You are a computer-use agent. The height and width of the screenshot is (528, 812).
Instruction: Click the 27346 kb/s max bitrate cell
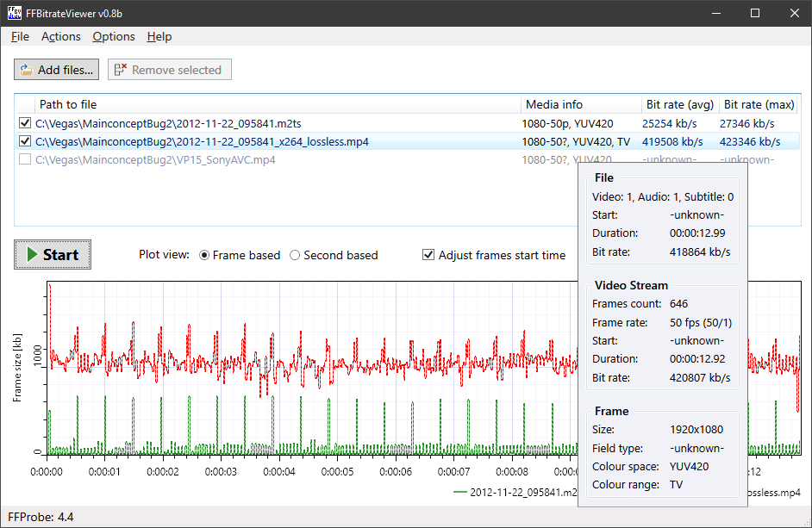pyautogui.click(x=747, y=124)
